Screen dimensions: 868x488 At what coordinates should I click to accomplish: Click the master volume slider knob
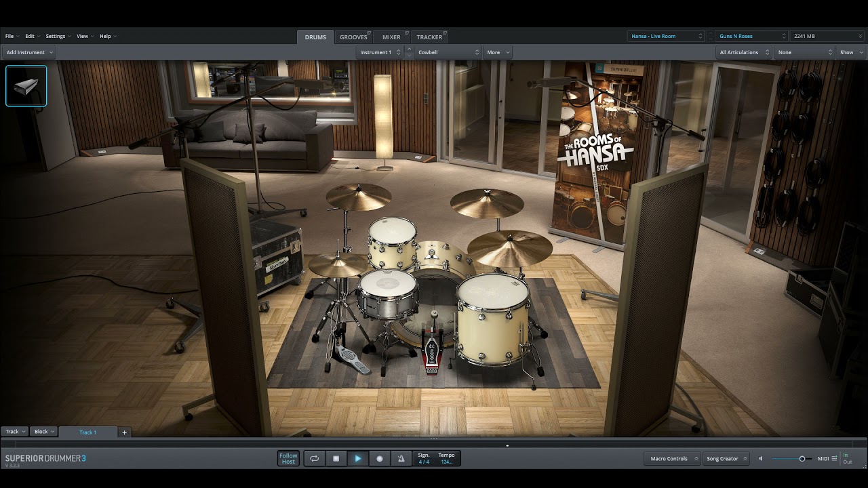pos(802,459)
